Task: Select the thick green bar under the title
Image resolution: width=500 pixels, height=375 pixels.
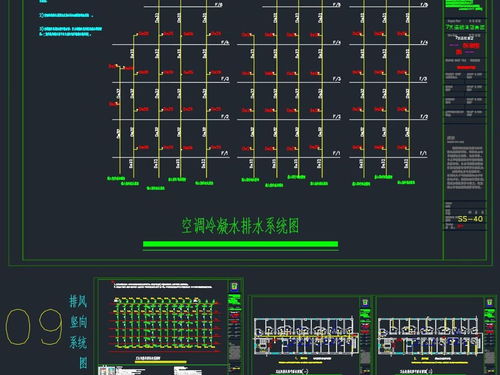Action: (240, 244)
